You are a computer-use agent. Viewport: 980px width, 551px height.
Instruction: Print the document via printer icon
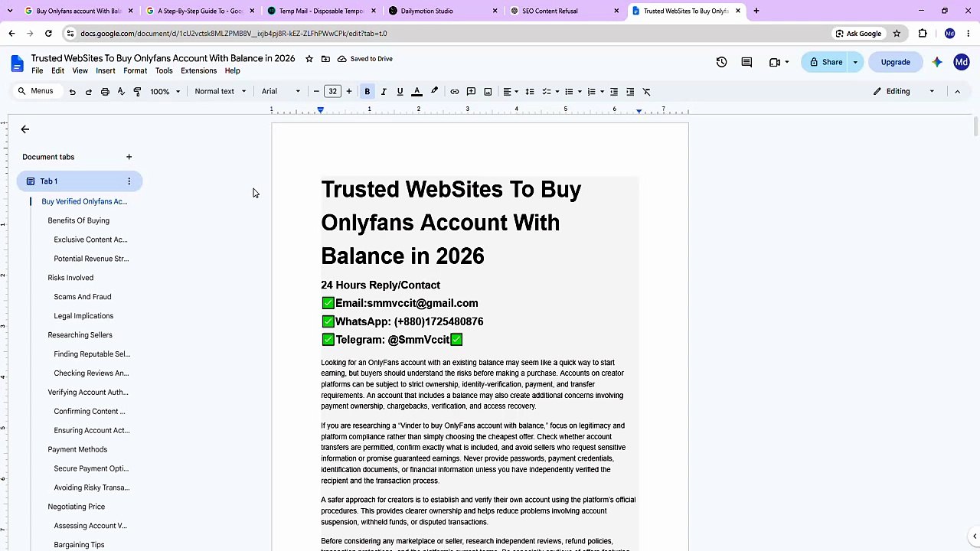(x=105, y=92)
